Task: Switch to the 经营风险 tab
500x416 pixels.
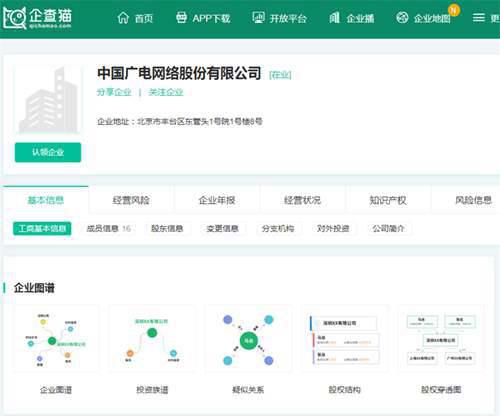Action: point(131,200)
